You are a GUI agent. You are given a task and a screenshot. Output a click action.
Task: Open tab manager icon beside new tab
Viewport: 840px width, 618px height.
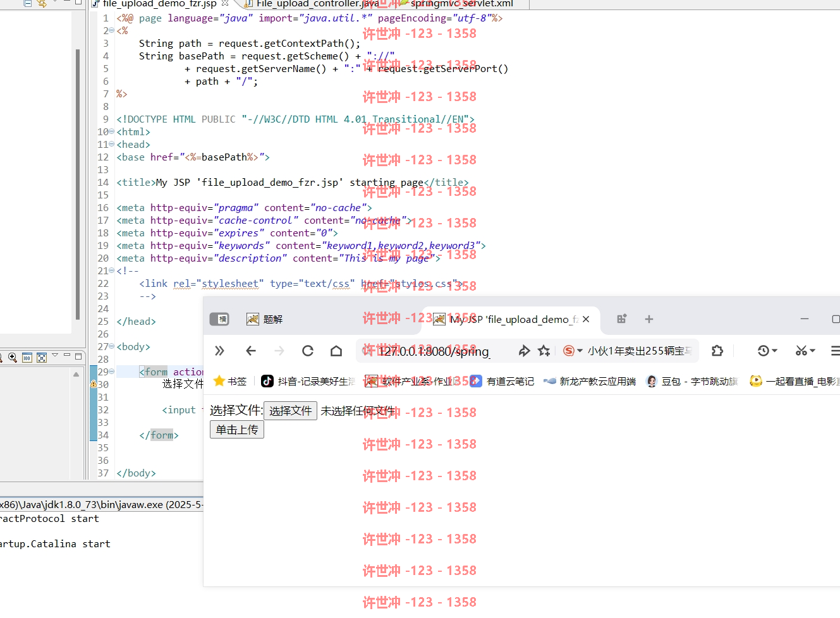pos(621,319)
